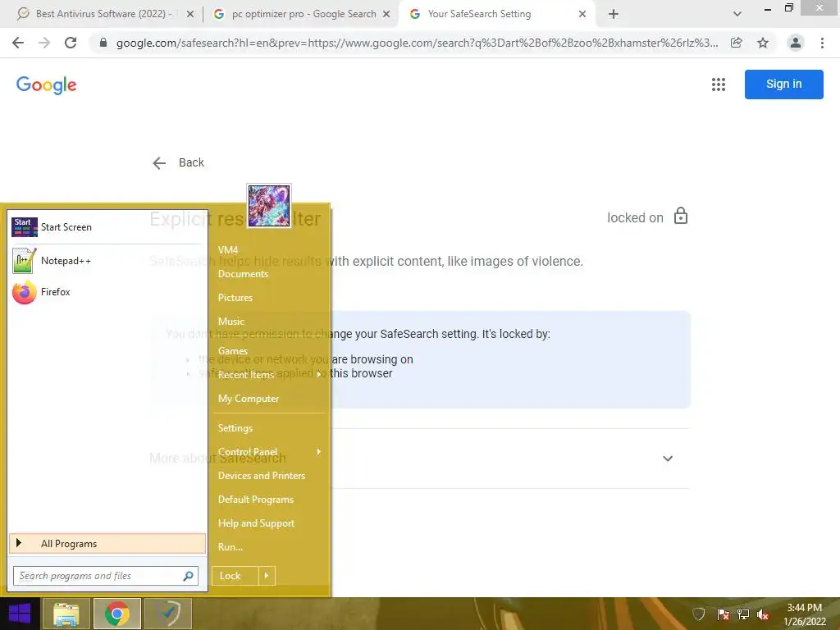Open Action Center flag tray icon
Image resolution: width=840 pixels, height=630 pixels.
(x=723, y=614)
